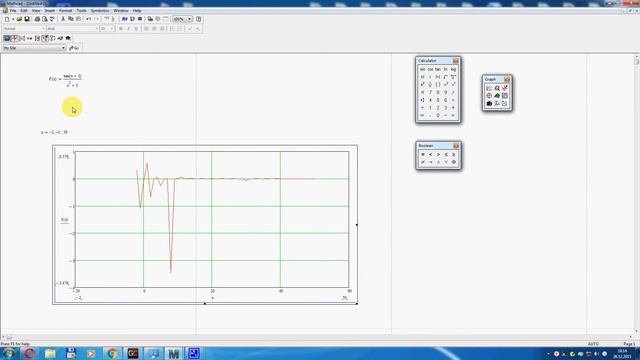This screenshot has width=640, height=360.
Task: Create a new worksheet from the toolbar
Action: [7, 19]
